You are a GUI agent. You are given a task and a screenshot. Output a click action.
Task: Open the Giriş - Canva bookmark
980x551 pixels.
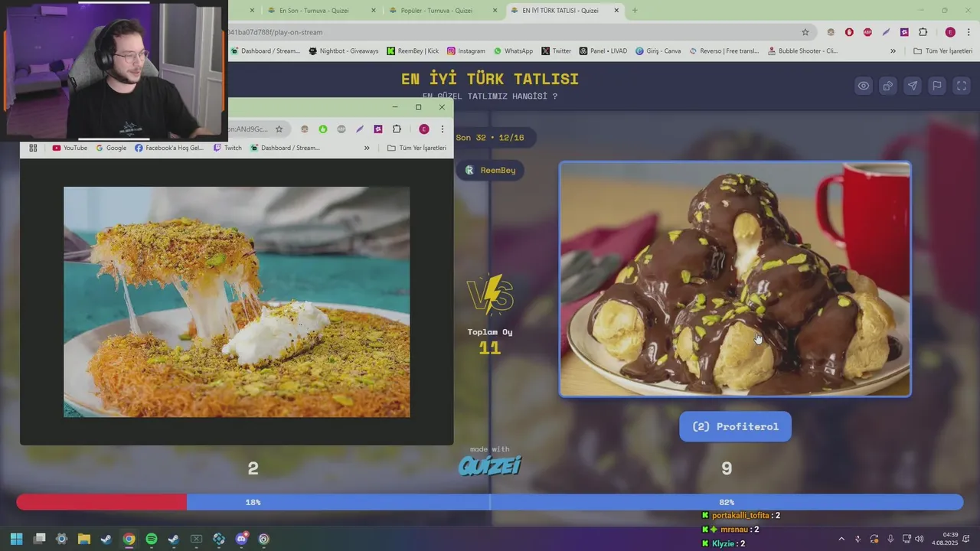(658, 51)
